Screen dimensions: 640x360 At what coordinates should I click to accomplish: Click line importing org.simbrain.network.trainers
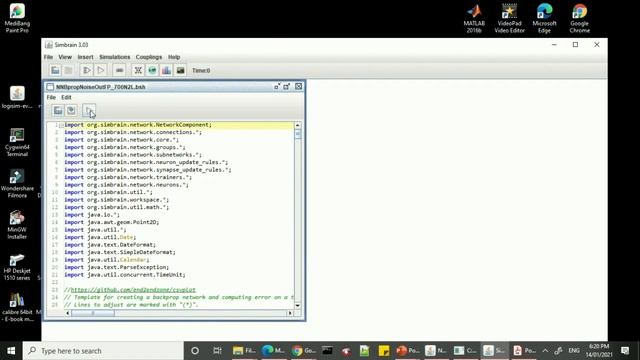pos(128,177)
